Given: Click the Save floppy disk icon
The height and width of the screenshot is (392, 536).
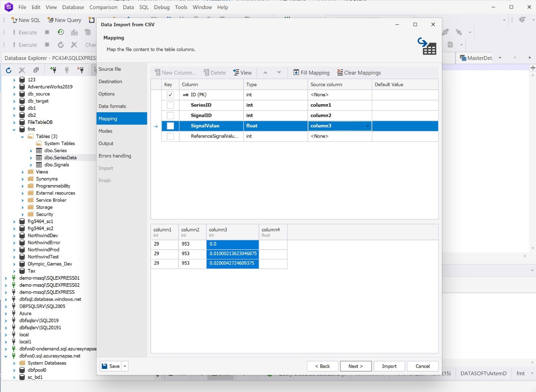Looking at the screenshot, I should (105, 366).
